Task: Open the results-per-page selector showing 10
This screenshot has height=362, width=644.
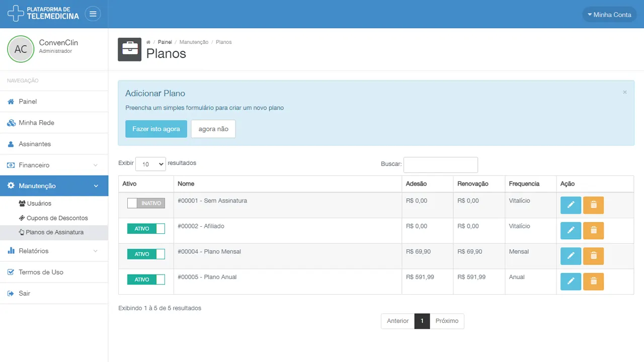Action: coord(150,164)
